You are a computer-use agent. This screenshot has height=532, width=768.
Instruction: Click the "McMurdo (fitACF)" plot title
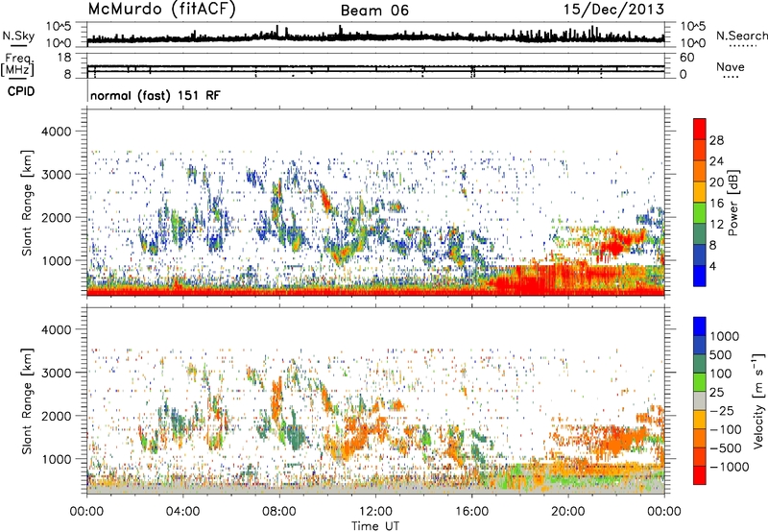[161, 10]
